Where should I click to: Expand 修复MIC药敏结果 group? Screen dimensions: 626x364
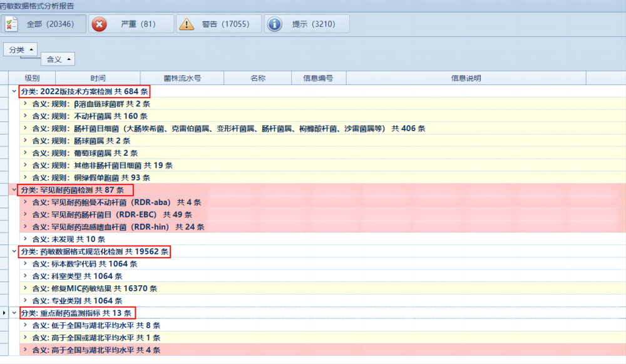pos(25,288)
